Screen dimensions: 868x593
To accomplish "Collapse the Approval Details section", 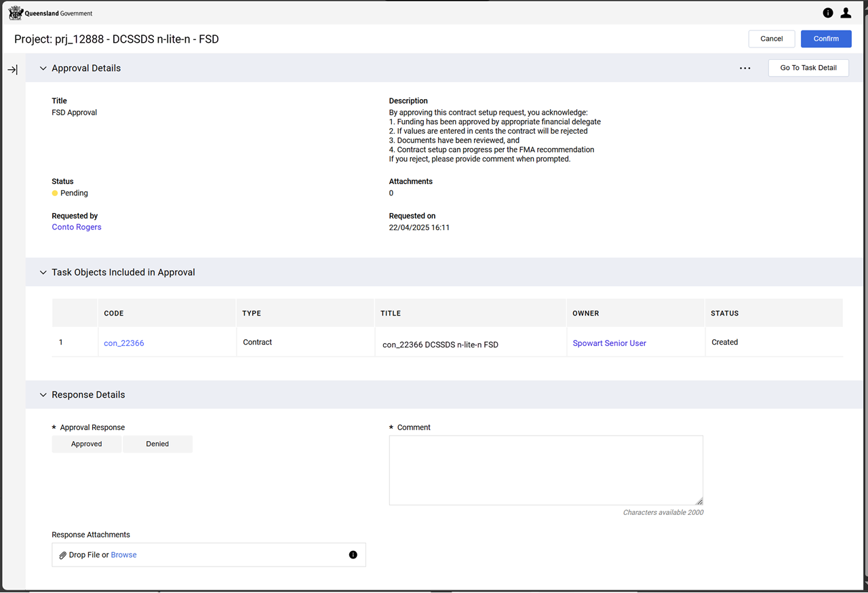I will [43, 69].
